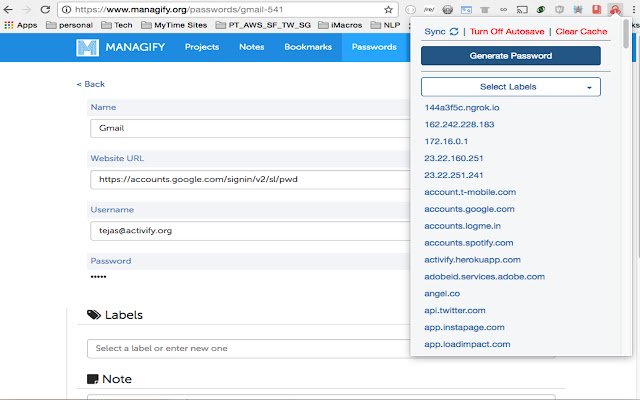Click the green eye extension icon
Image resolution: width=640 pixels, height=400 pixels.
coord(541,9)
